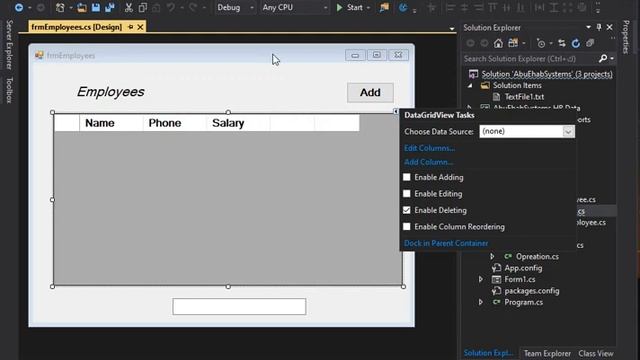Click the Align to Grid layout icon
Viewport: 640px width, 360px height.
(x=431, y=7)
